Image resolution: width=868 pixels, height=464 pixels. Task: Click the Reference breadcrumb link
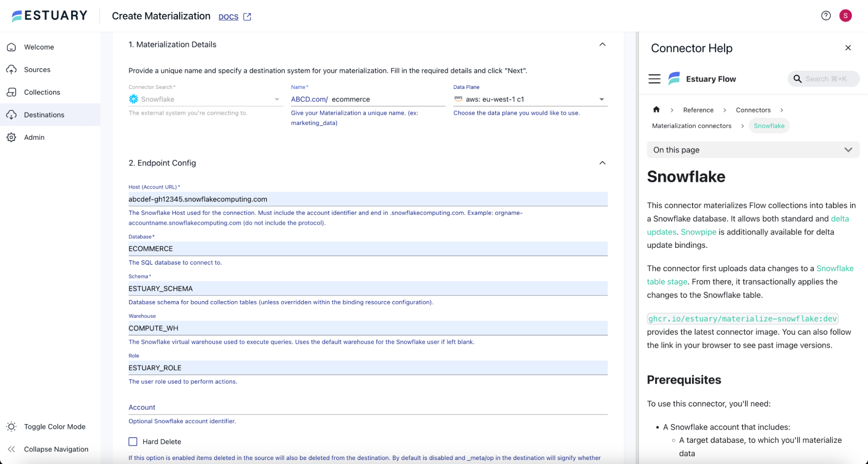click(x=698, y=110)
